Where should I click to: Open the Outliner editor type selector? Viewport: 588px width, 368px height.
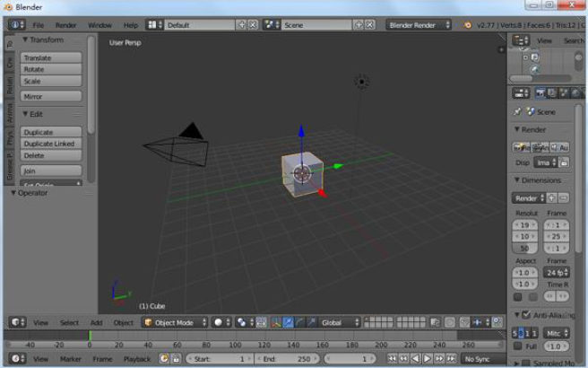click(x=521, y=40)
